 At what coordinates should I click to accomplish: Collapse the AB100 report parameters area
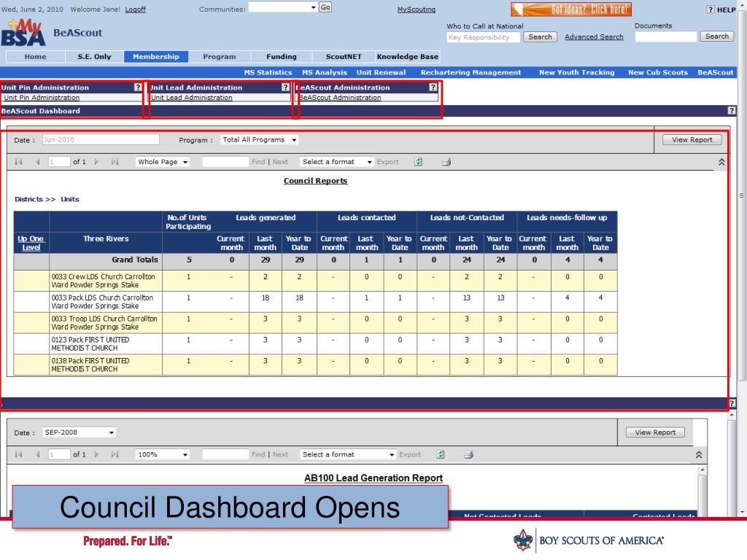pyautogui.click(x=699, y=455)
